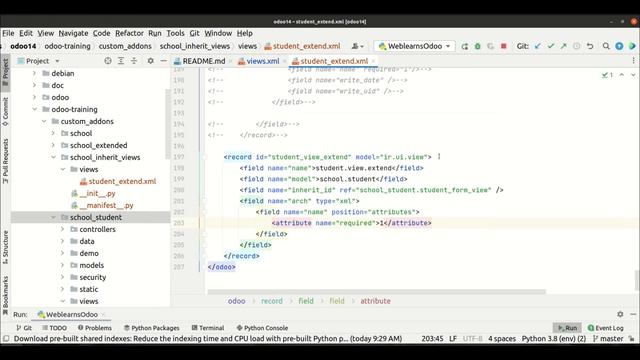Expand the odoo folder
Screen dimensions: 640x360
34,97
